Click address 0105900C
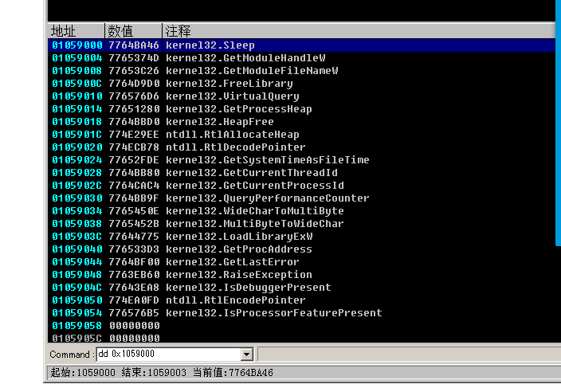 (x=77, y=84)
